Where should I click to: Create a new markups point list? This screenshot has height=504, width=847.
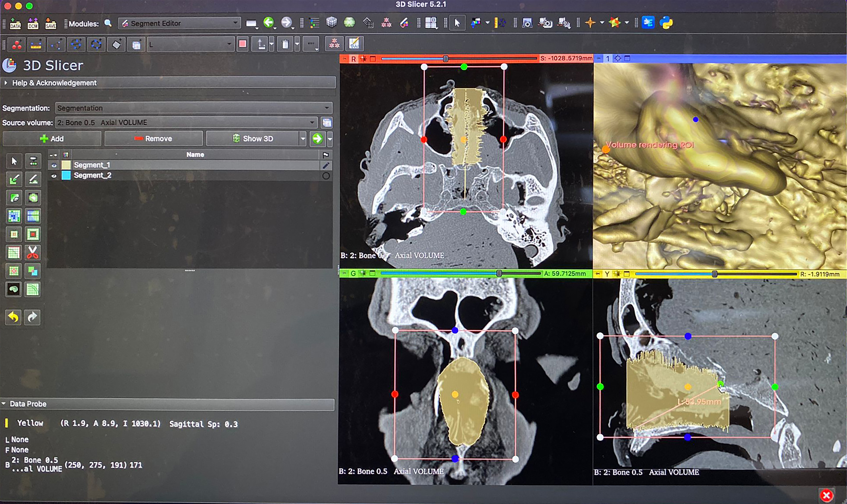pyautogui.click(x=17, y=44)
